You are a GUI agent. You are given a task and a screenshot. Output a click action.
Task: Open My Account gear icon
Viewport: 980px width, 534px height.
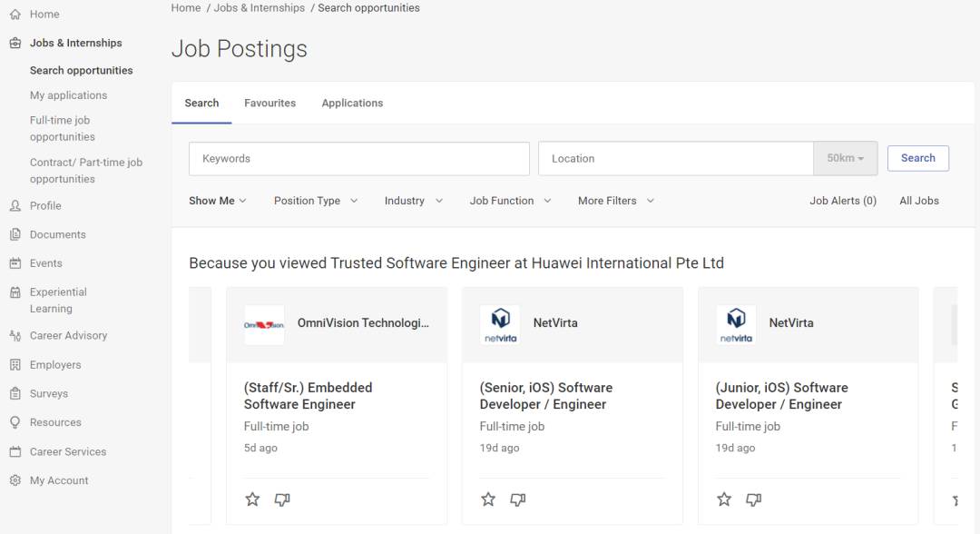[15, 480]
